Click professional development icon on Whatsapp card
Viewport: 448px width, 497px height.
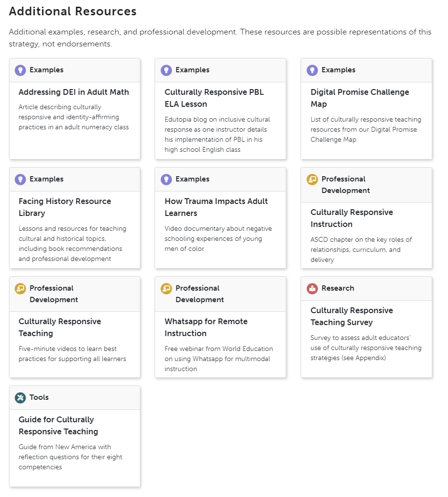pos(166,289)
